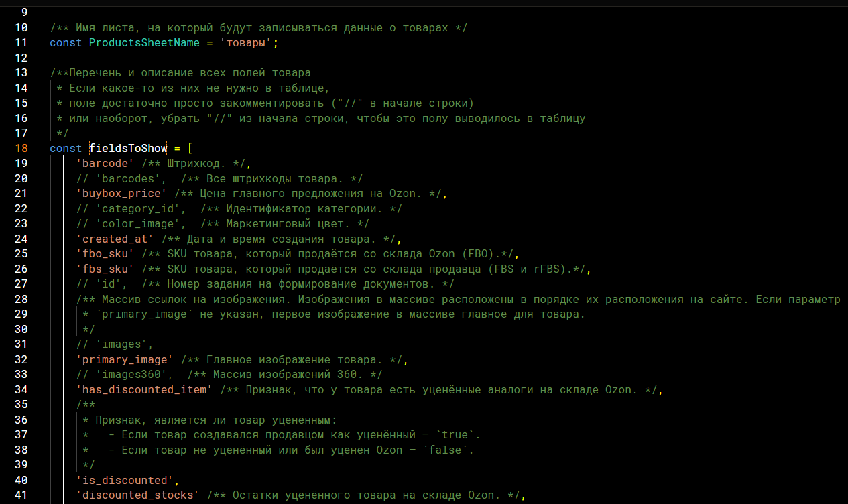The width and height of the screenshot is (848, 504).
Task: Click line number 13 in the gutter
Action: [x=21, y=73]
